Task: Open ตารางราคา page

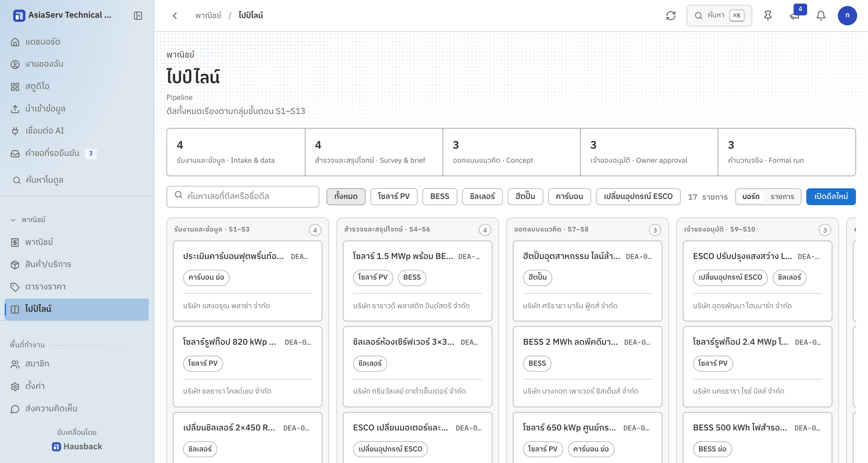Action: point(77,287)
